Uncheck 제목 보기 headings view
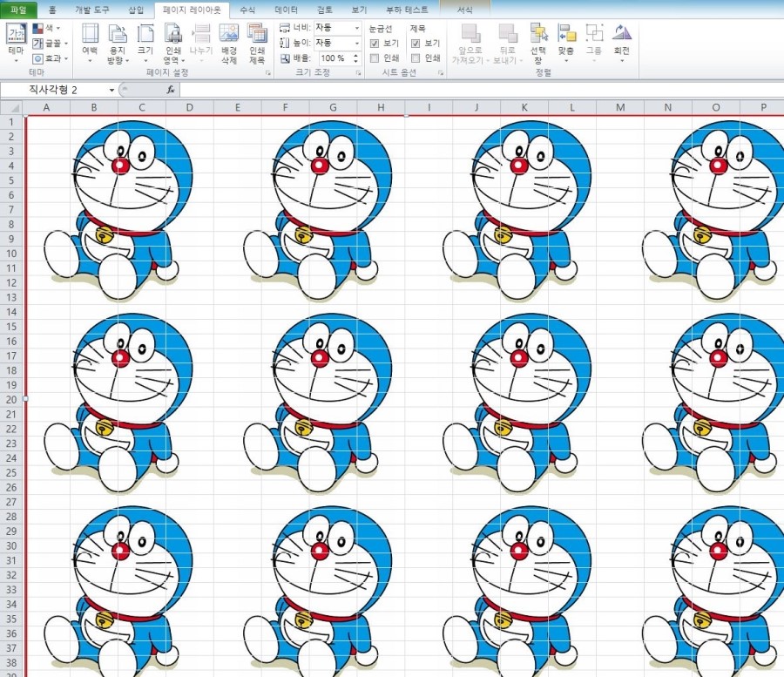This screenshot has height=677, width=784. tap(416, 44)
